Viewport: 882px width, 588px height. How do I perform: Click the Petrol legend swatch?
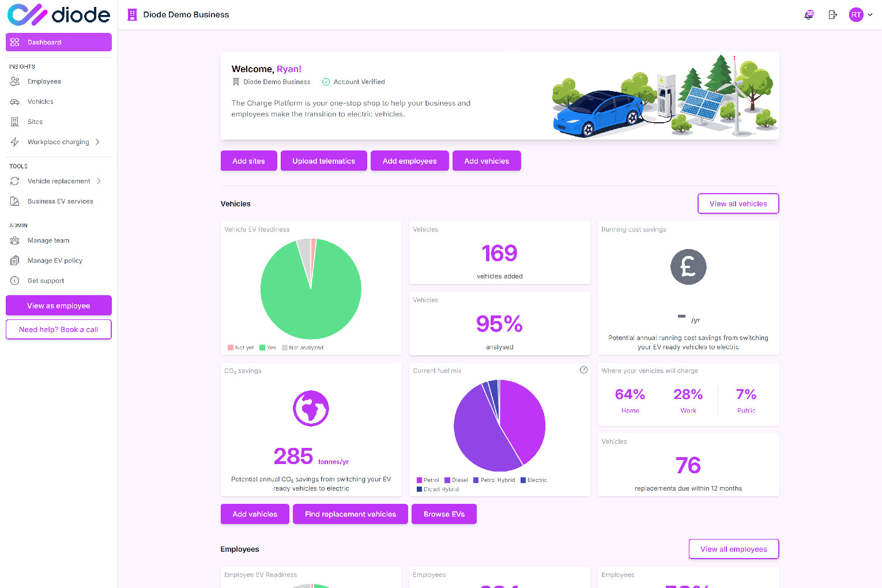point(419,480)
